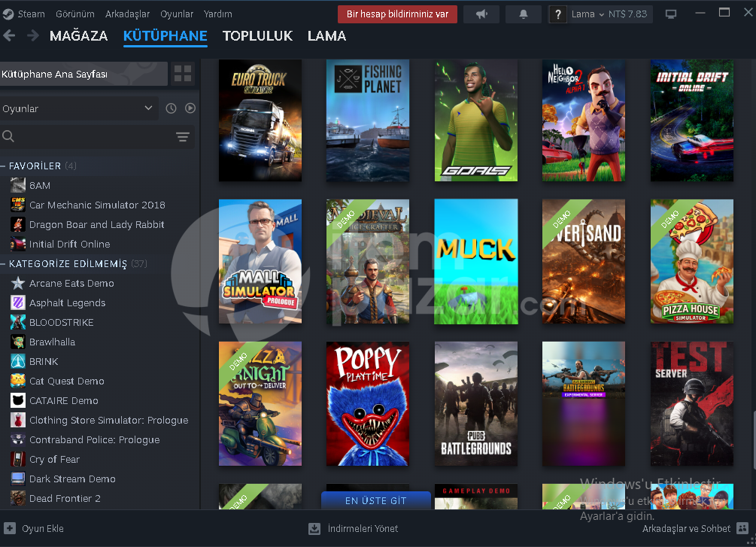Open Pizza House Simulator demo cover
This screenshot has height=547, width=756.
[692, 261]
